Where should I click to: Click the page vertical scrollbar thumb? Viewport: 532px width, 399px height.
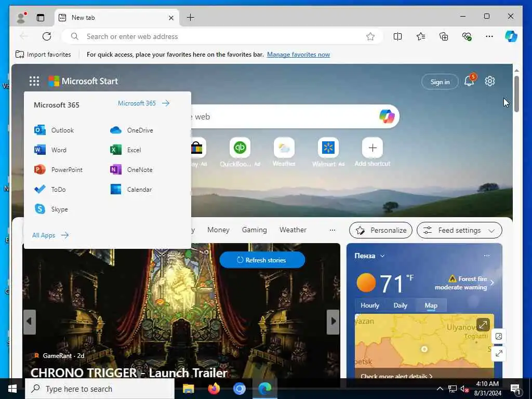coord(516,94)
